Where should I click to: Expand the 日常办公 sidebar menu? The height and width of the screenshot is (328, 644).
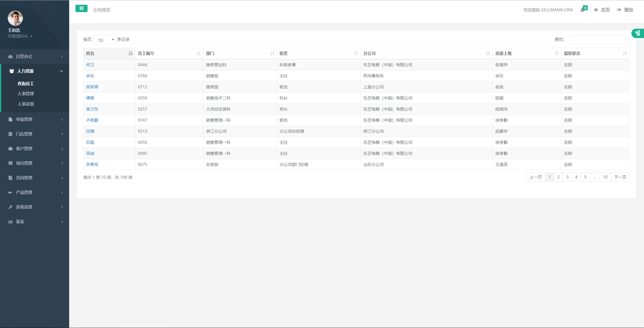tap(34, 57)
